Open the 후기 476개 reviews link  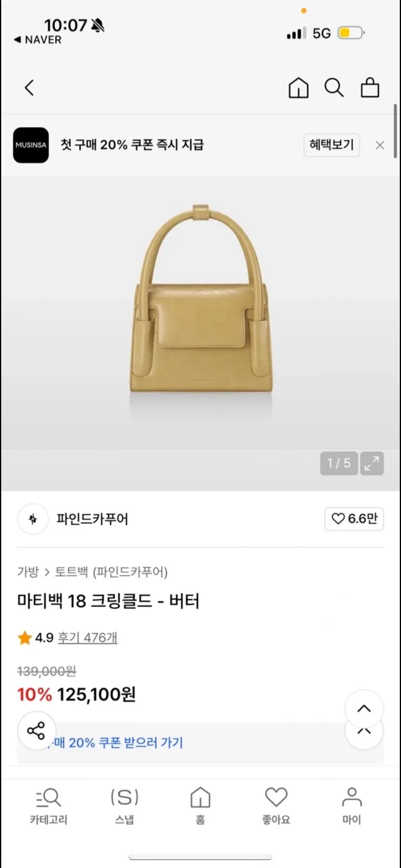click(87, 638)
